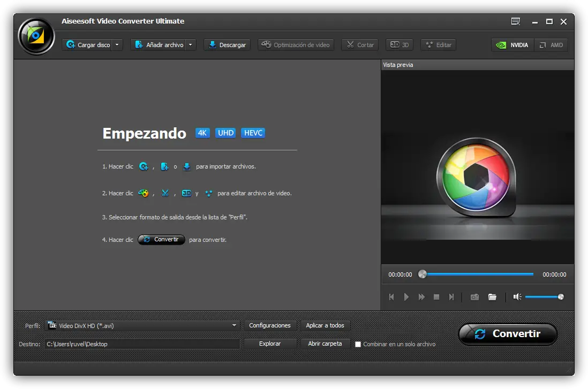588x389 pixels.
Task: Click the add file icon in step 1
Action: coord(164,166)
